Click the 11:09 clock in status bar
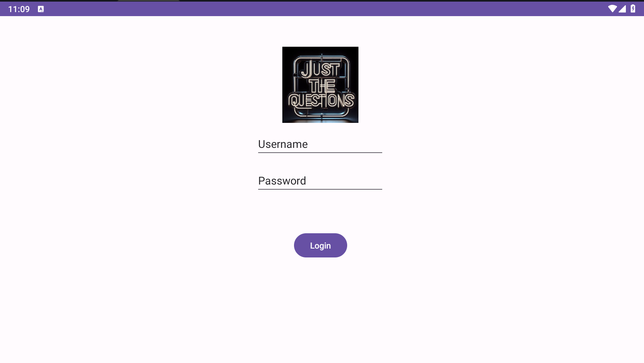644x363 pixels. click(x=19, y=9)
